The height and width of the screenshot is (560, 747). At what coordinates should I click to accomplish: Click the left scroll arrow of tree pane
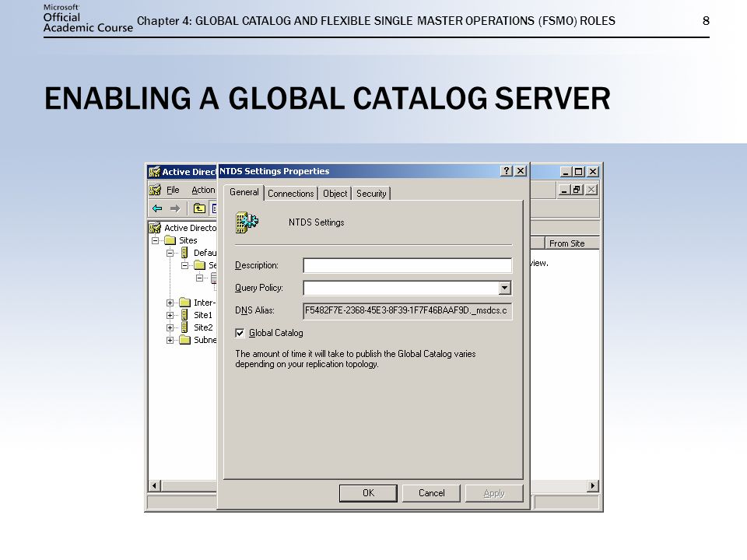coord(154,485)
